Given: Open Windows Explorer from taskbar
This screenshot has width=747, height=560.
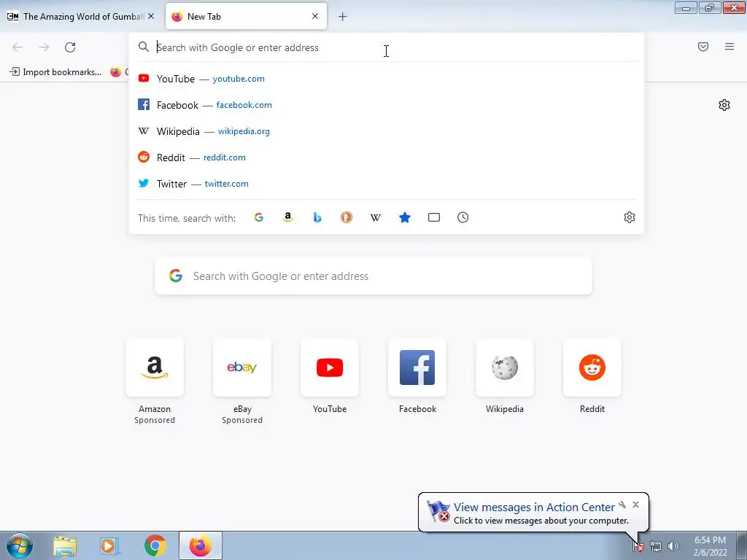Looking at the screenshot, I should [x=65, y=546].
